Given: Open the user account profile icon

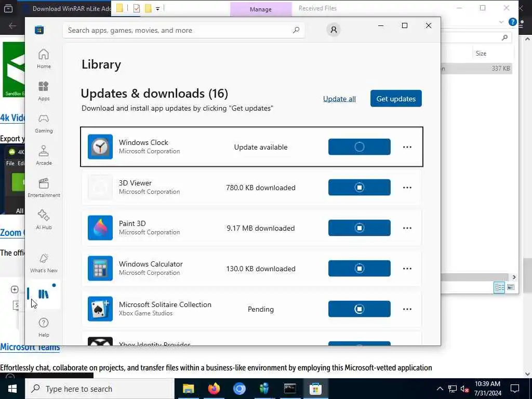Looking at the screenshot, I should [x=334, y=30].
